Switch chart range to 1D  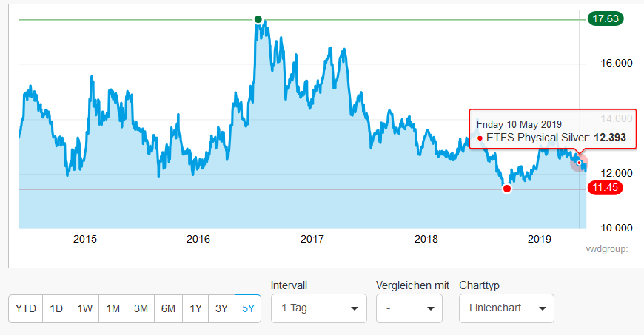pos(56,309)
